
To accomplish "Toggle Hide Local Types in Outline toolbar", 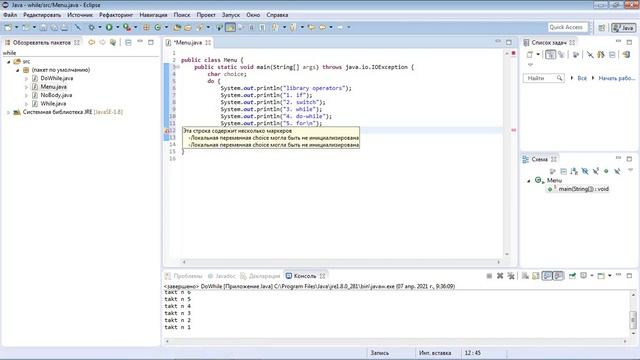I will 617,171.
